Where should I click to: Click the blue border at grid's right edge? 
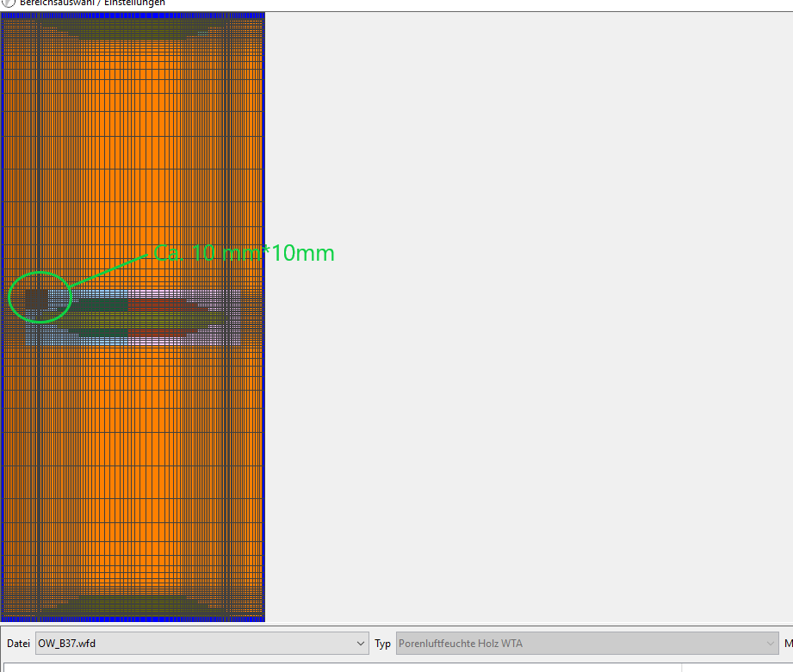coord(262,344)
